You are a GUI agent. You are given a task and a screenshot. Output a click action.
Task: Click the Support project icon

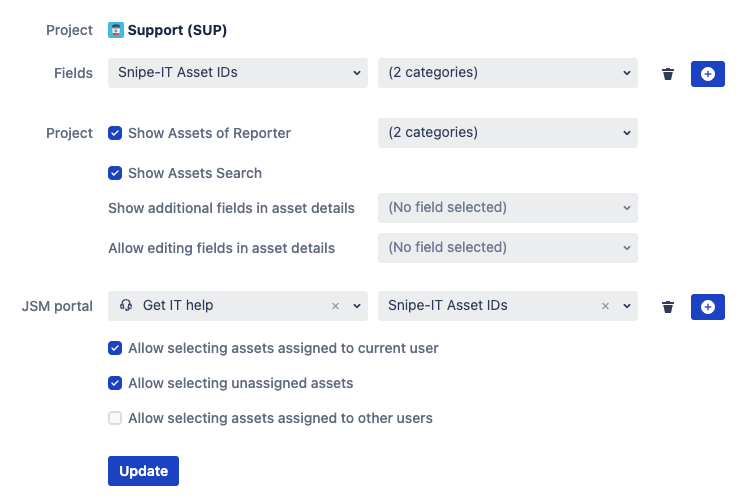[x=116, y=30]
